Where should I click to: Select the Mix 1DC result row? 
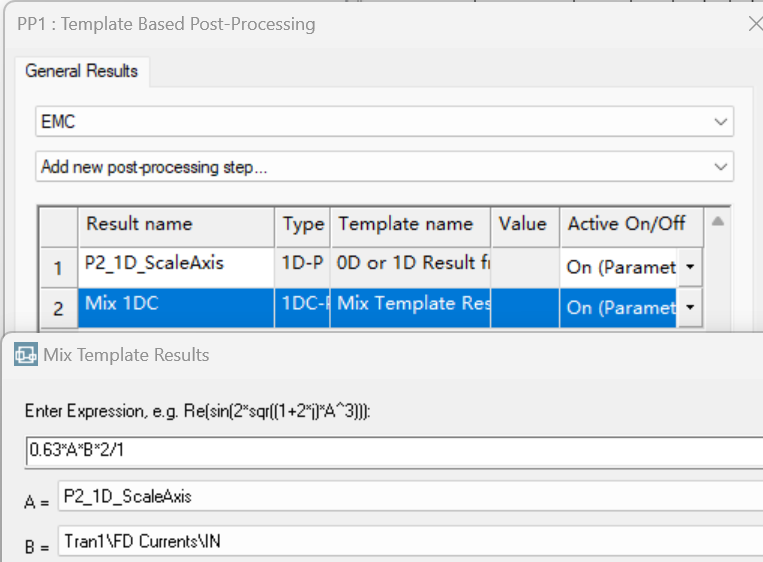click(177, 304)
